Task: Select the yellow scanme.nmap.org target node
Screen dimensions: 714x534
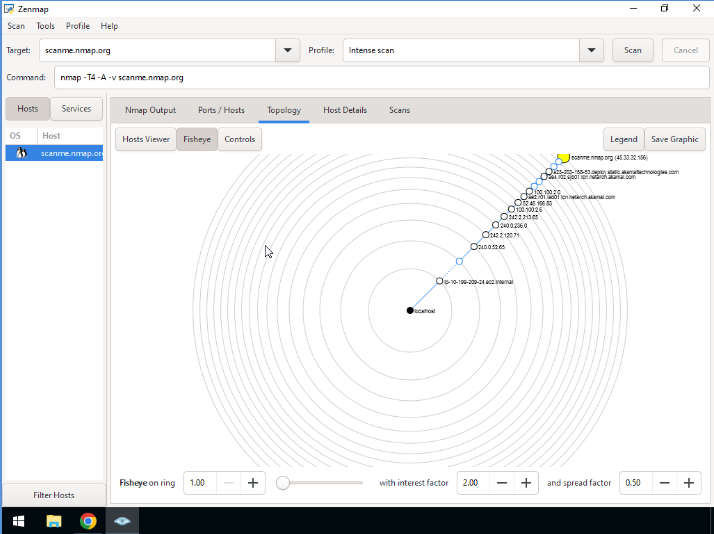Action: (x=563, y=157)
